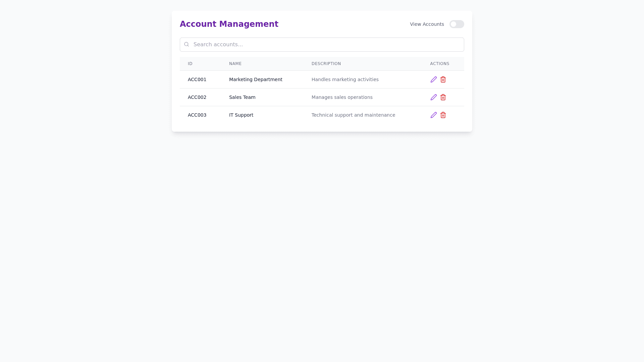The image size is (644, 362).
Task: Click the Sales Team name
Action: tap(242, 97)
